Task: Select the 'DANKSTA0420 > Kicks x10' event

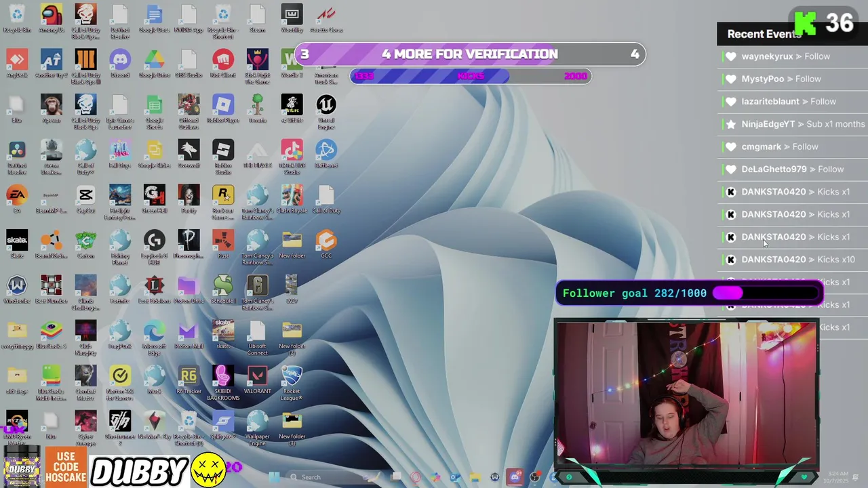Action: 792,260
